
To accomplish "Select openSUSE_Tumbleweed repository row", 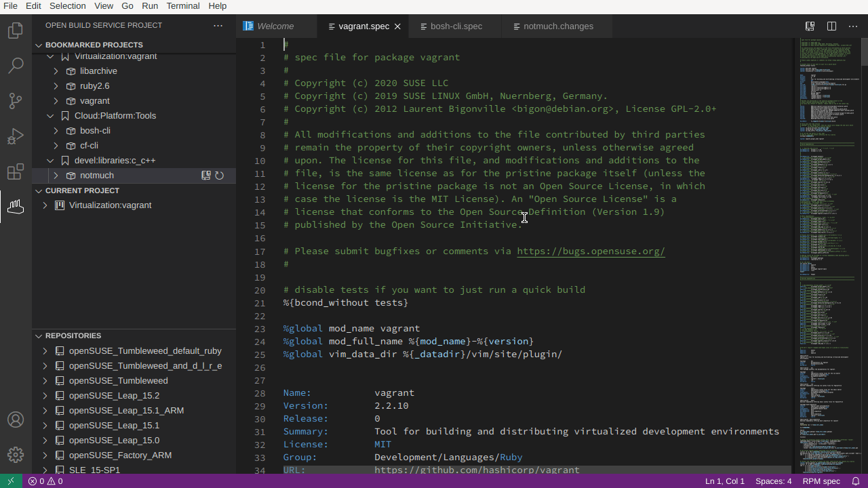I will [x=134, y=381].
